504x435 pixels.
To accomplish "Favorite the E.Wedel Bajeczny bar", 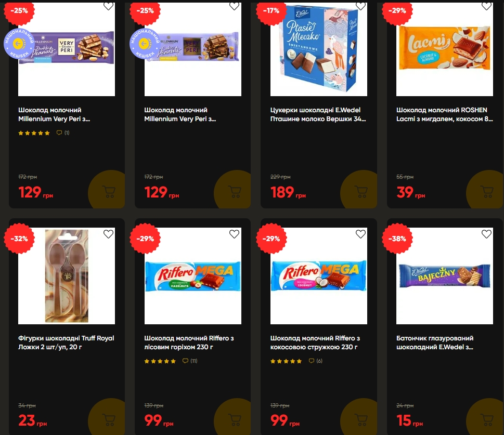I will pos(486,234).
